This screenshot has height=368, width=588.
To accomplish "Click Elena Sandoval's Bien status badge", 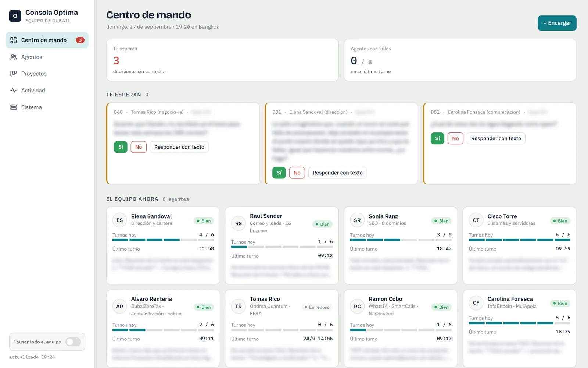I will pos(204,221).
